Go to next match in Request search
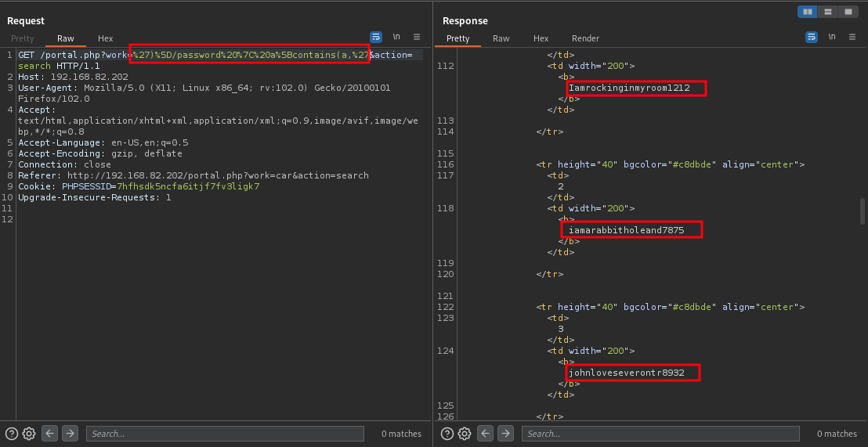 tap(70, 434)
